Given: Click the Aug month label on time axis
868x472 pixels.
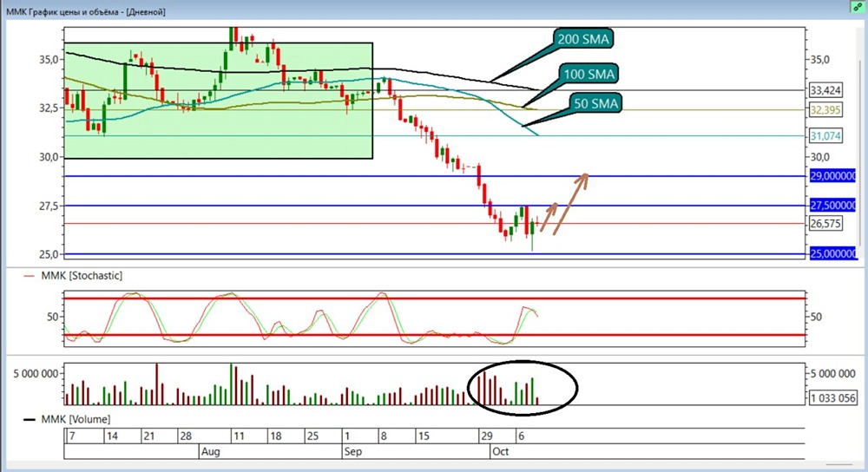Looking at the screenshot, I should [x=210, y=451].
